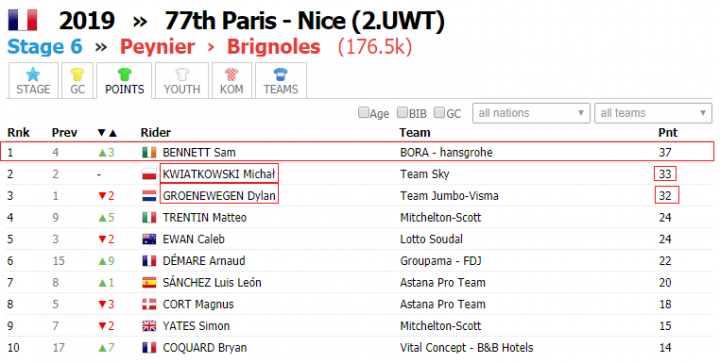Click the Irish flag next to Bennett Sam
Viewport: 720px width, 363px height.
coord(149,152)
